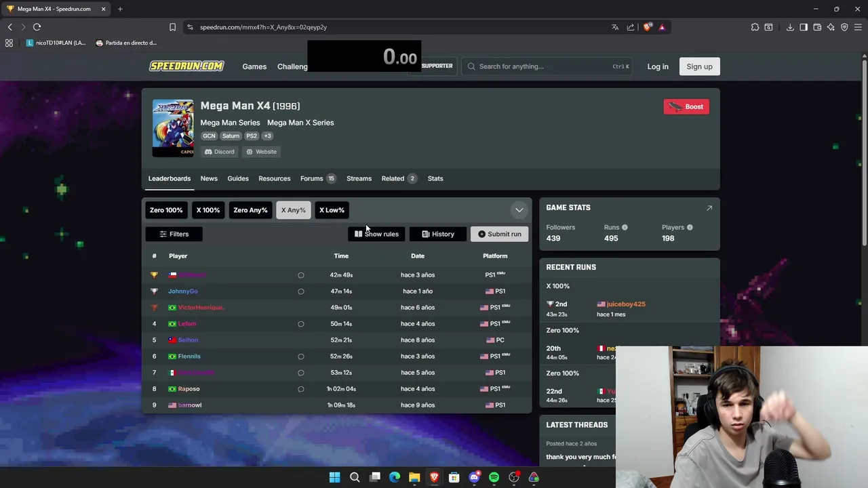Open the Brave Wallet icon
The width and height of the screenshot is (868, 488).
tap(817, 27)
